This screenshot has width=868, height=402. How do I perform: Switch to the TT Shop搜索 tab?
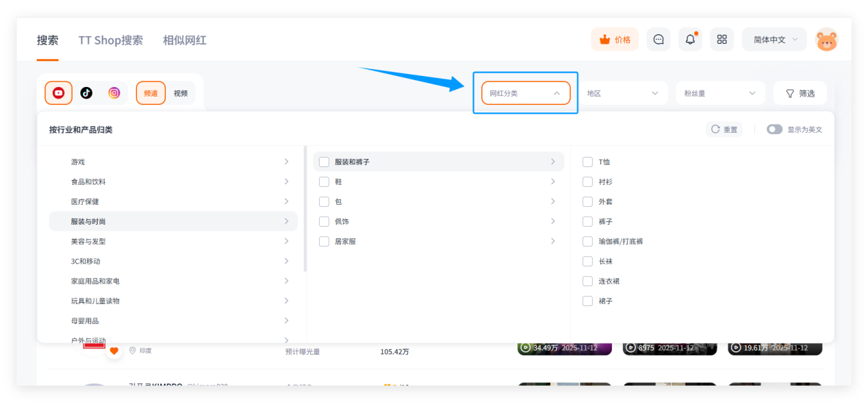110,40
